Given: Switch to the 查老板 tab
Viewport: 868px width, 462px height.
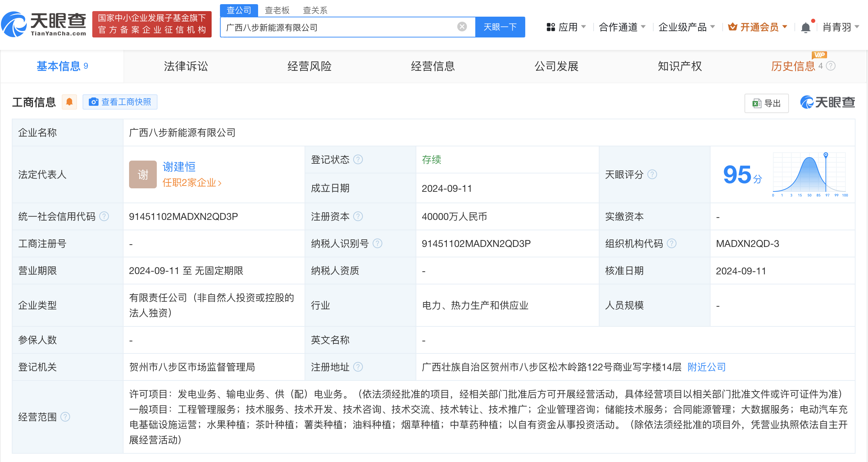Looking at the screenshot, I should click(x=276, y=10).
